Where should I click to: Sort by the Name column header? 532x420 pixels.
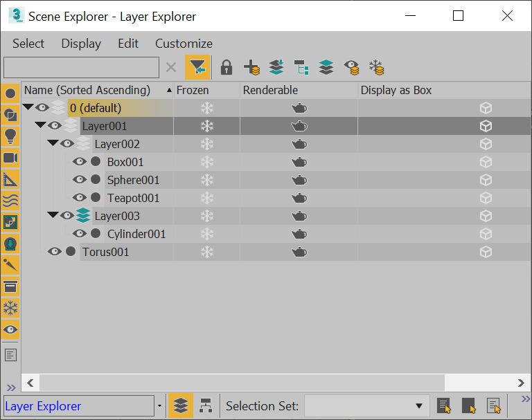tap(87, 90)
